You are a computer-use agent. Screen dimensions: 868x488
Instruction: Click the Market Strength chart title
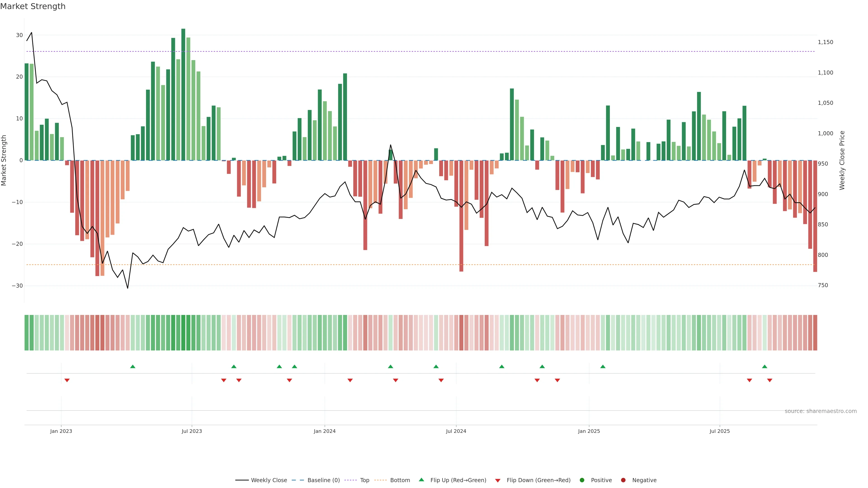pyautogui.click(x=33, y=6)
